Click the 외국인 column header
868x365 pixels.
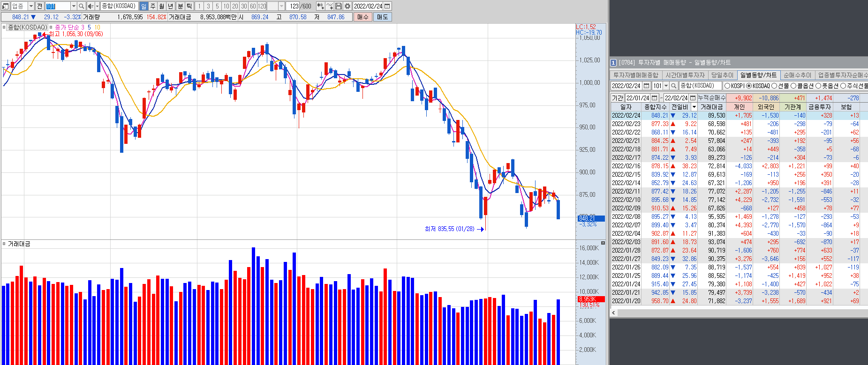pos(766,107)
